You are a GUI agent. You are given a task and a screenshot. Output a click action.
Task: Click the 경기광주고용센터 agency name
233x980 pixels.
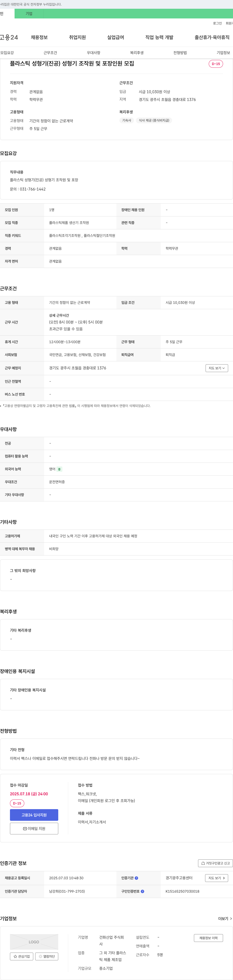[179, 878]
